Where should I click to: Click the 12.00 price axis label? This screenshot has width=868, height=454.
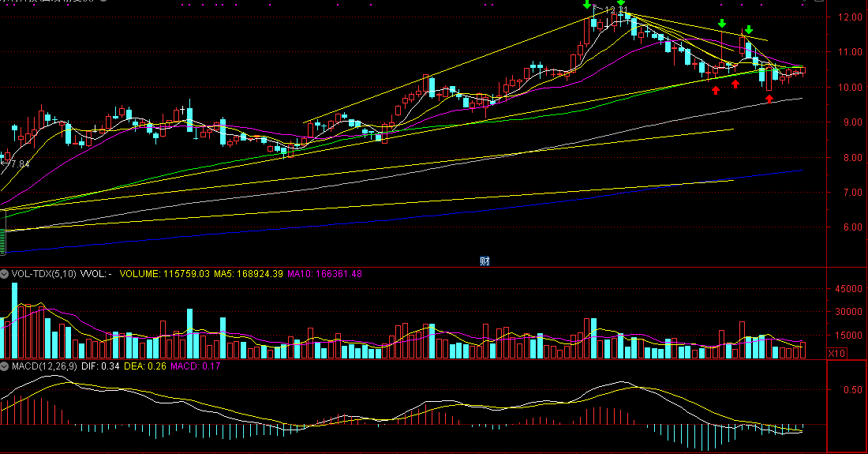coord(851,17)
